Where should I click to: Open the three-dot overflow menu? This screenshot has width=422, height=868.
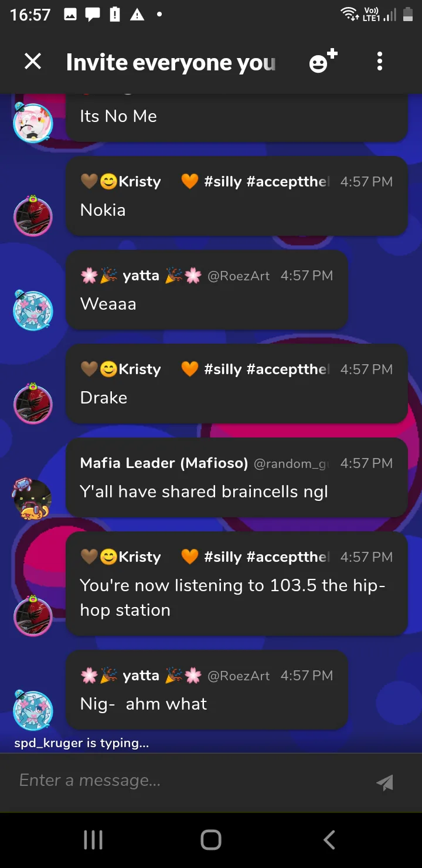380,62
